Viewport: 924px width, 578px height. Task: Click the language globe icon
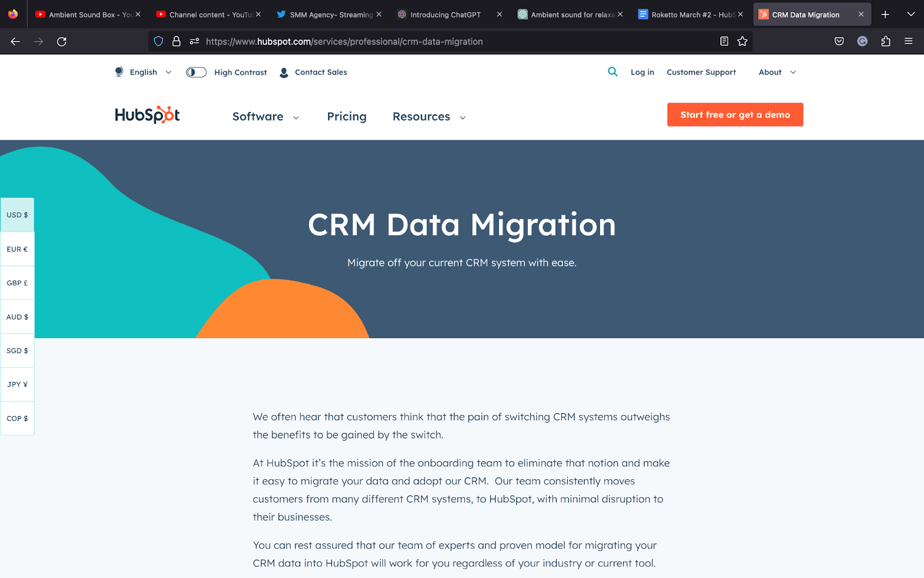[119, 72]
